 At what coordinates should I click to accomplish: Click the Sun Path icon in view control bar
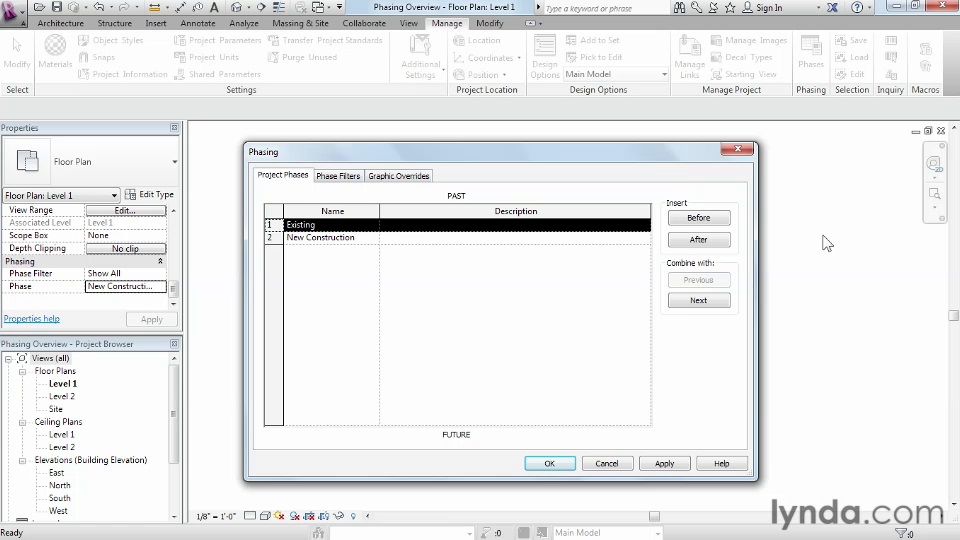coord(279,516)
